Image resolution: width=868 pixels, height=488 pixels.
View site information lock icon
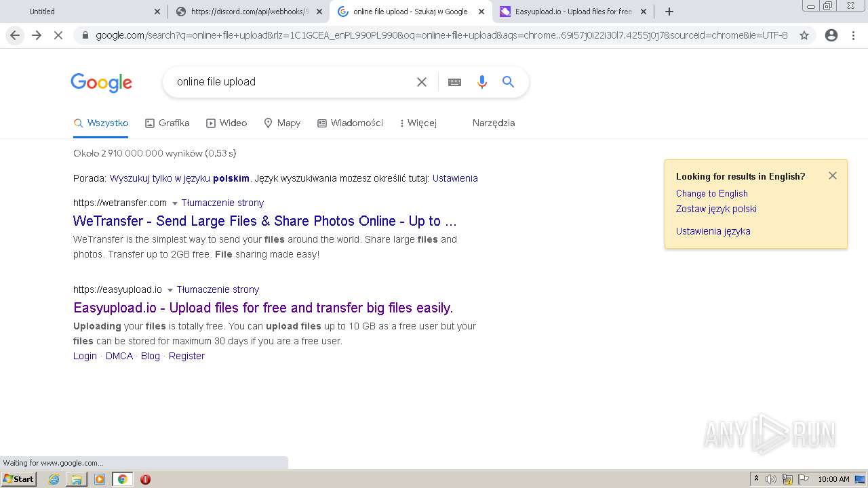click(85, 35)
